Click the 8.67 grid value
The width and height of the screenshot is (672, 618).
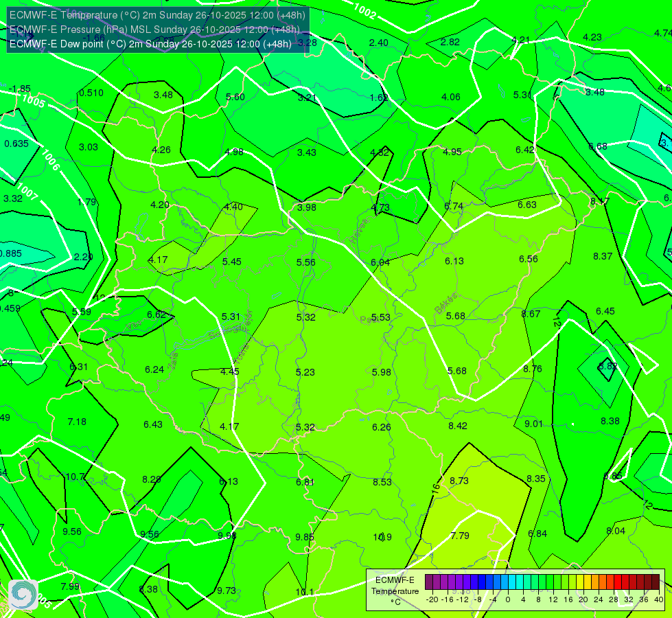point(531,314)
